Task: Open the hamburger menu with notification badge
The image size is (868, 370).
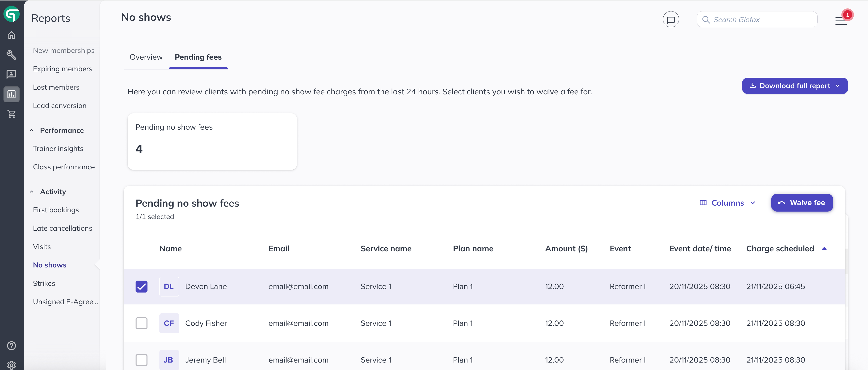Action: tap(841, 21)
